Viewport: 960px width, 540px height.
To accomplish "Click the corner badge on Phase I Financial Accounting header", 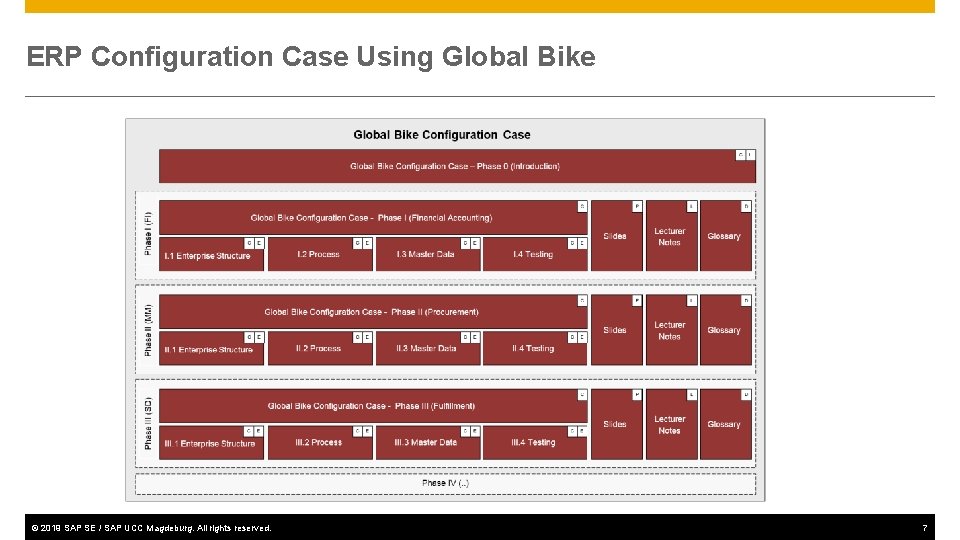I will (582, 206).
